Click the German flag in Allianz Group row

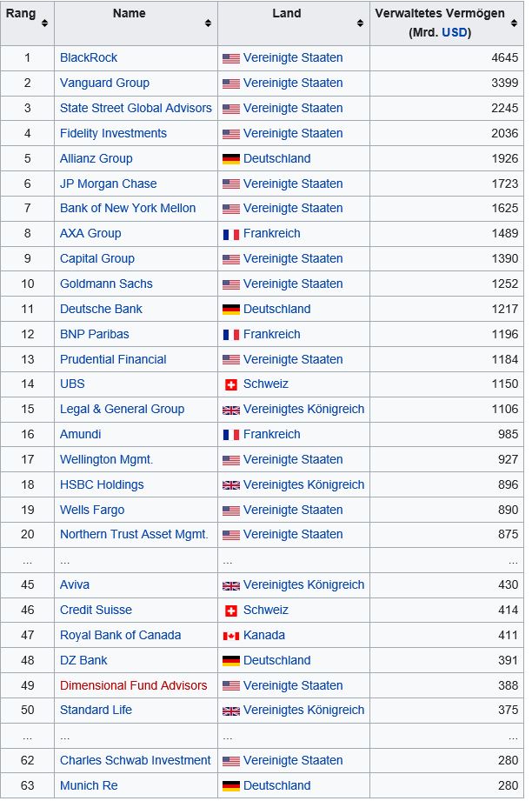click(230, 159)
